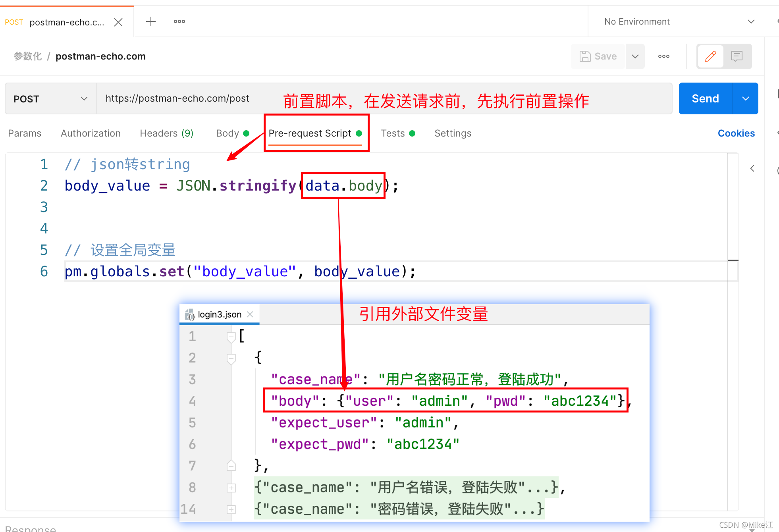Click the Save button
Image resolution: width=779 pixels, height=532 pixels.
pyautogui.click(x=598, y=56)
